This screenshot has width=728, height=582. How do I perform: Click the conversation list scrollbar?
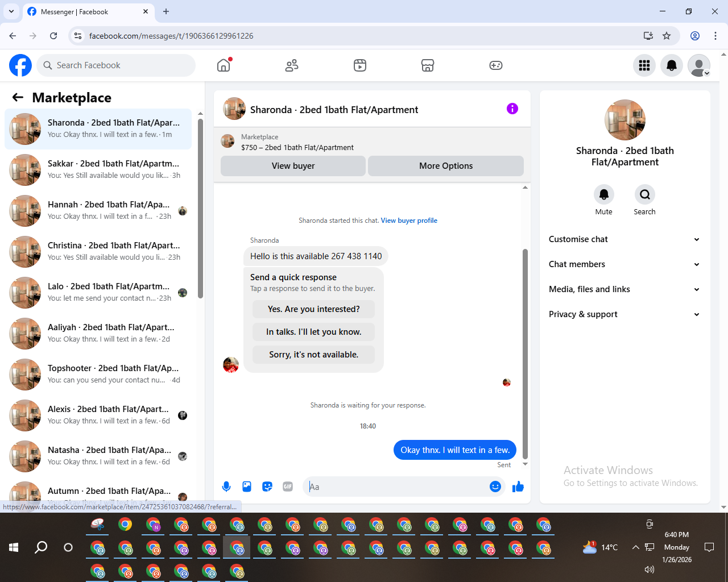[x=200, y=209]
